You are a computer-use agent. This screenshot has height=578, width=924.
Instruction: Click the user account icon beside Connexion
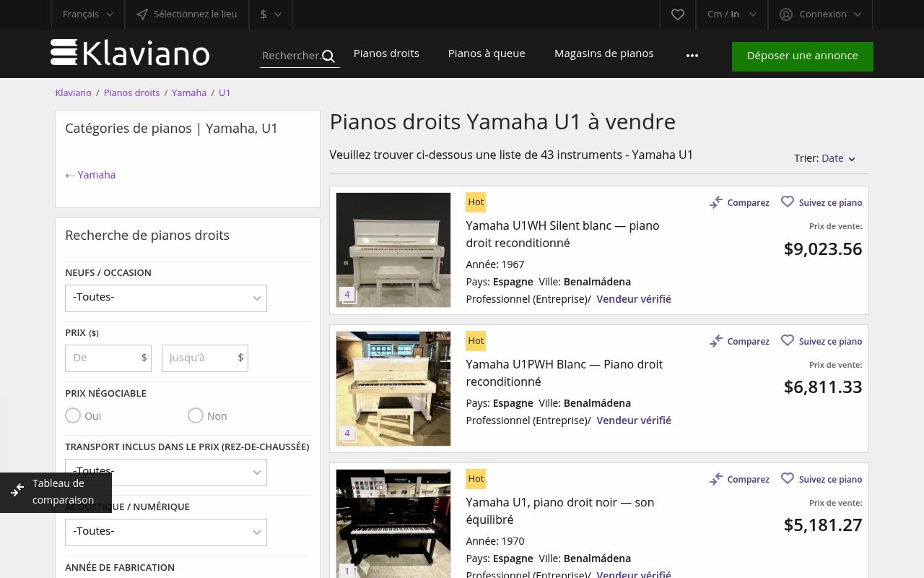[786, 14]
